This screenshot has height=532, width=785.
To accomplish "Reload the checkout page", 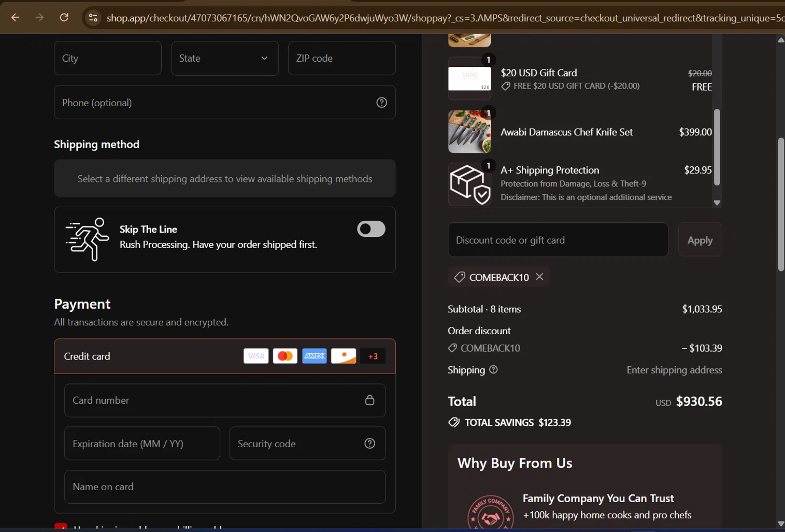I will [x=64, y=17].
